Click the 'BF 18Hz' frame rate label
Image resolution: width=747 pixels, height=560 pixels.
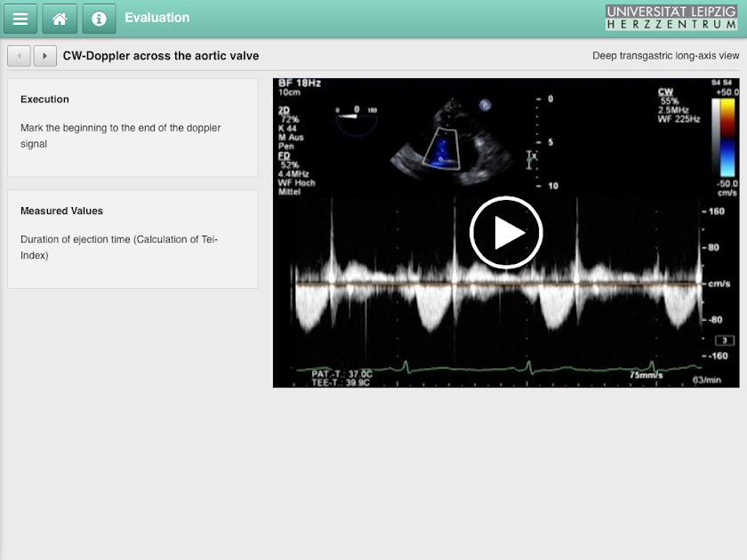click(x=300, y=83)
